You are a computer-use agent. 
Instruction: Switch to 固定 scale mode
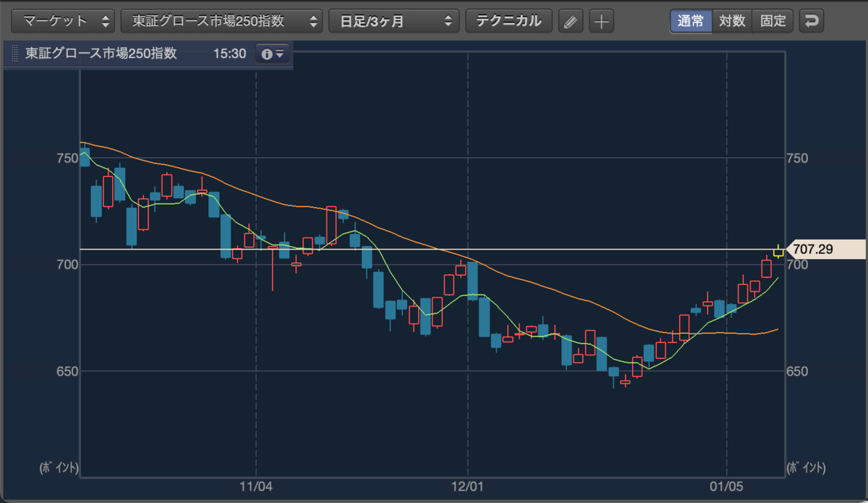click(773, 21)
